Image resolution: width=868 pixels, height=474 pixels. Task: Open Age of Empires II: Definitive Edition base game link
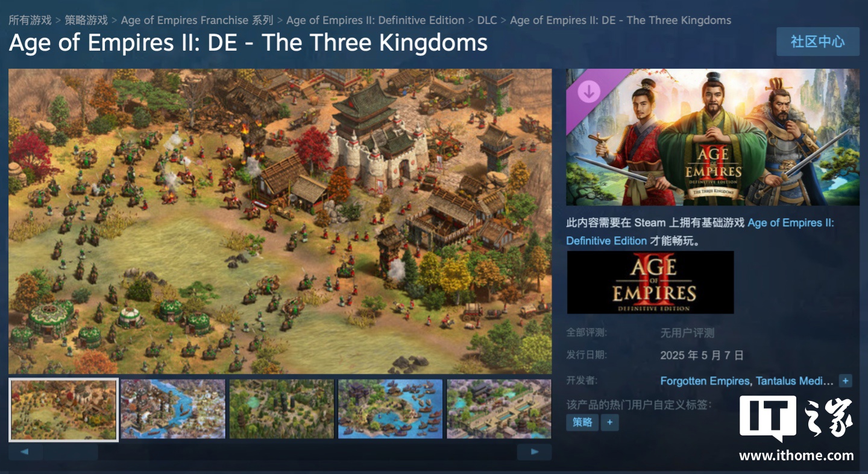tap(700, 232)
